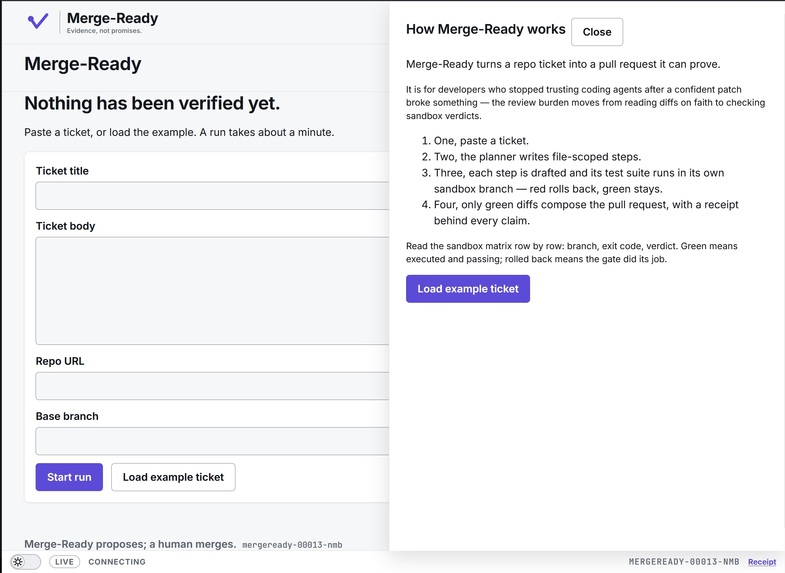This screenshot has width=785, height=573.
Task: Focus the Ticket title field
Action: click(212, 196)
